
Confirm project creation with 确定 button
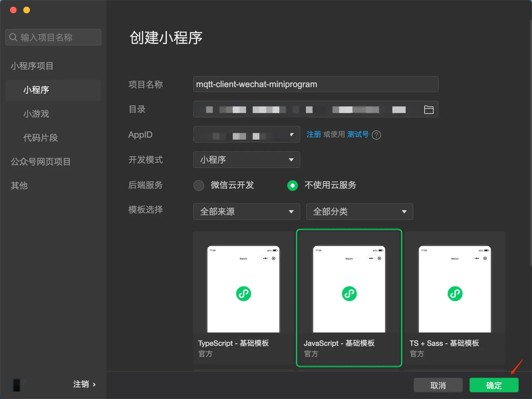pos(494,385)
